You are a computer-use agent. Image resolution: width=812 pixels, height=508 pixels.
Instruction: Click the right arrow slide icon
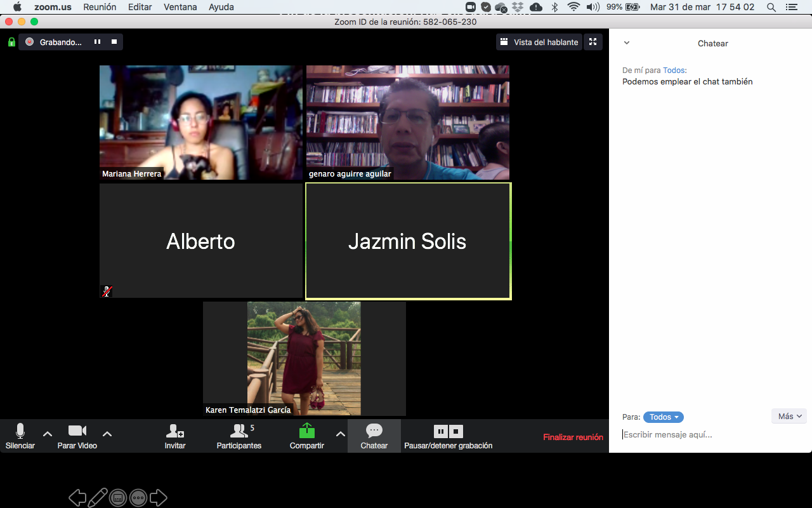coord(159,497)
